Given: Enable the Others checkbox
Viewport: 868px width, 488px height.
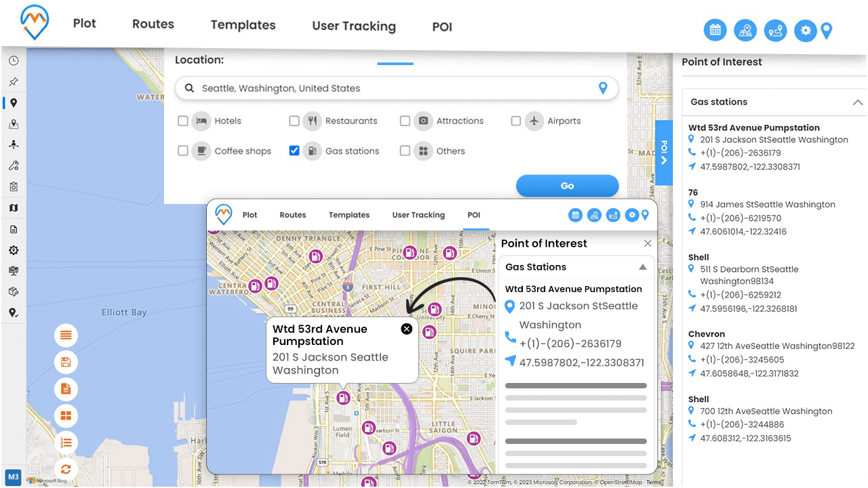Looking at the screenshot, I should pos(405,150).
